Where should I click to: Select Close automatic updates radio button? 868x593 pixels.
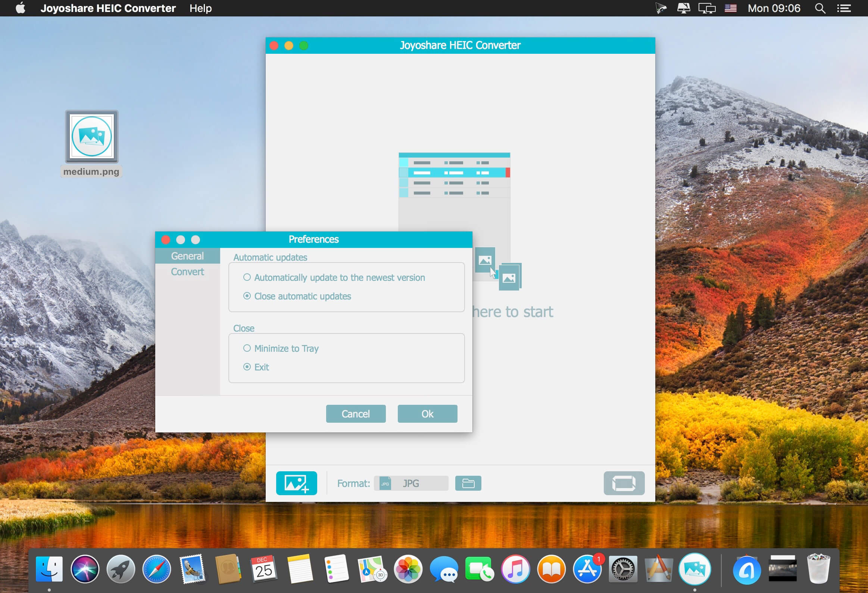pyautogui.click(x=247, y=295)
